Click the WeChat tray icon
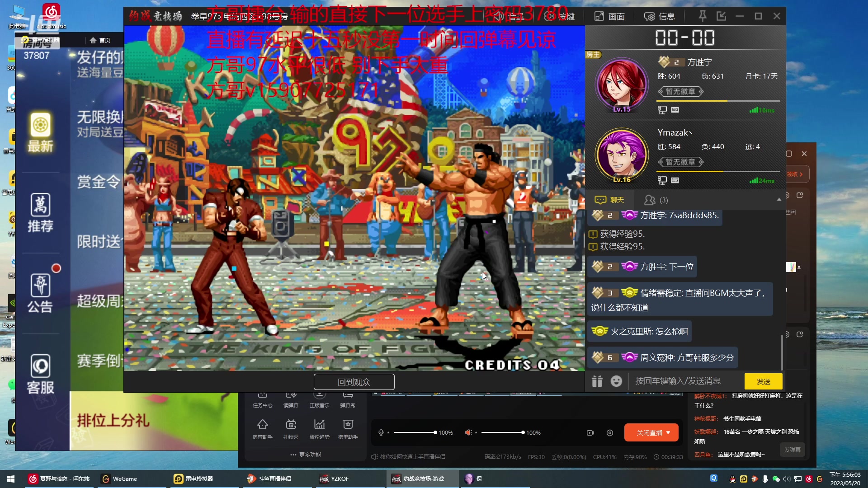The width and height of the screenshot is (868, 488). pyautogui.click(x=776, y=479)
